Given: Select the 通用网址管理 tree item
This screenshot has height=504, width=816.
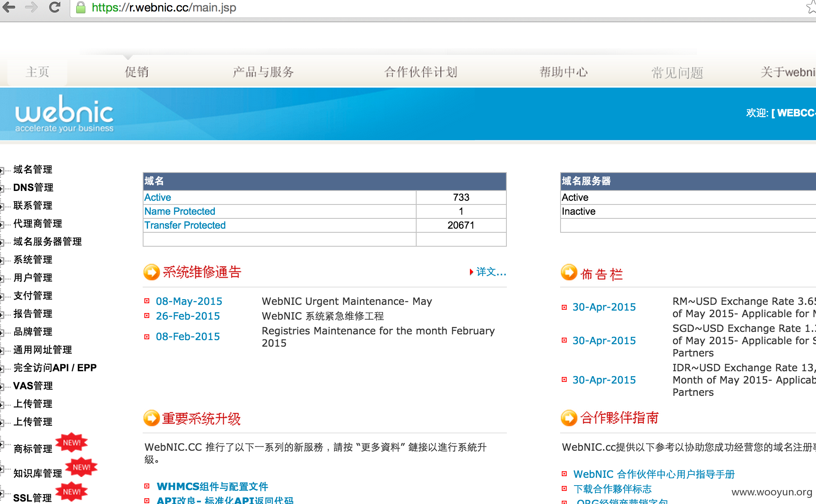Looking at the screenshot, I should (x=43, y=350).
